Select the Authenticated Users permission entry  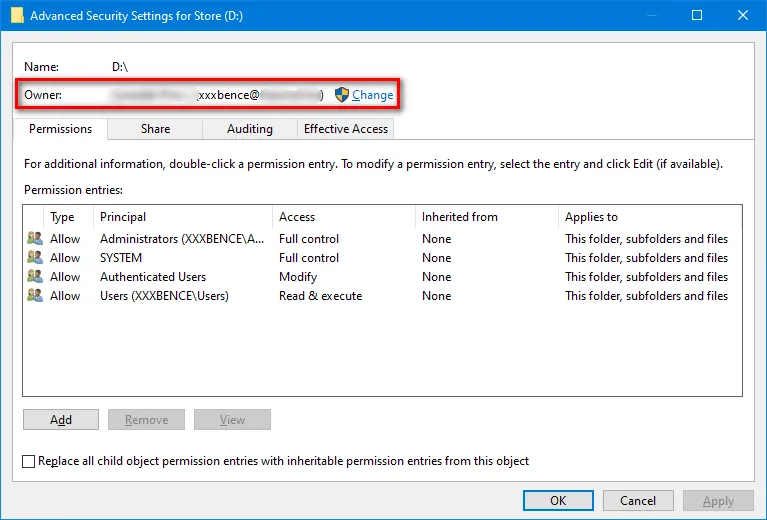153,277
